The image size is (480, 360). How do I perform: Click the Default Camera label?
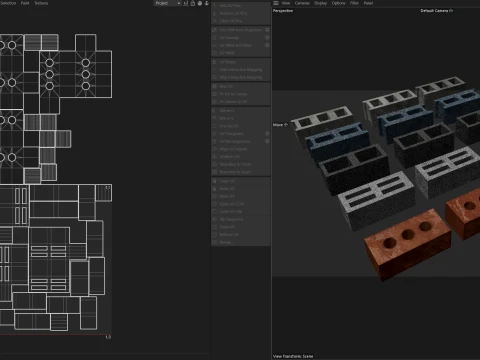click(x=437, y=11)
